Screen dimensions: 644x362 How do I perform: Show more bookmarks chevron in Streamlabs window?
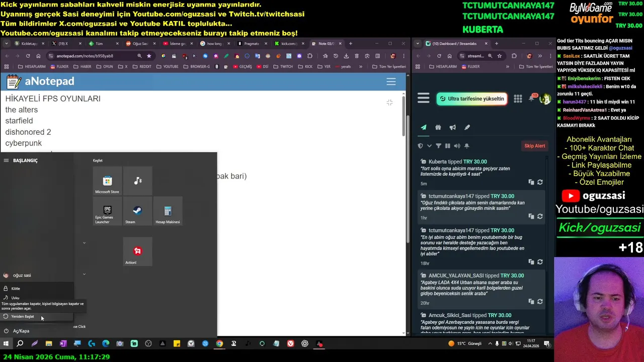507,66
